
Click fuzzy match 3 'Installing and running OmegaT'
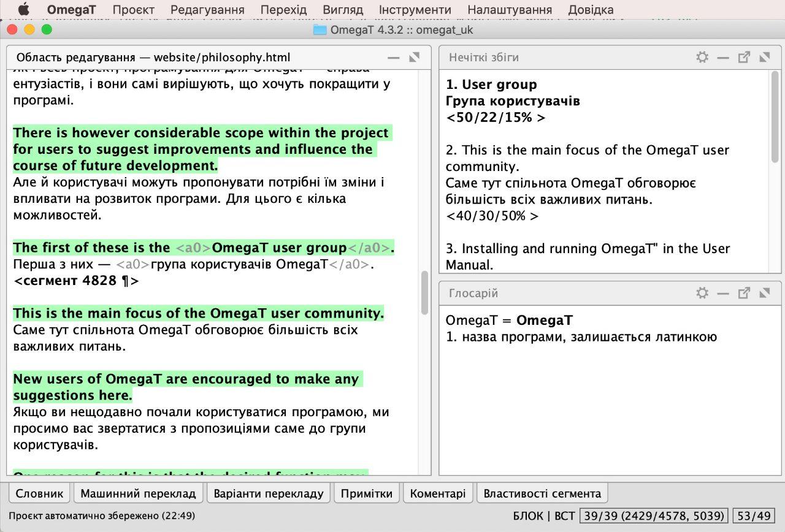coord(588,257)
